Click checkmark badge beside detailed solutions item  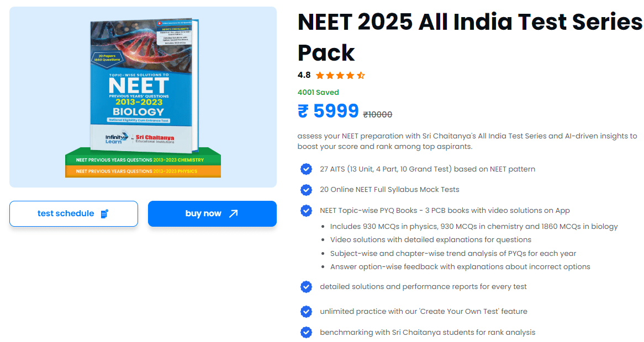click(x=306, y=287)
